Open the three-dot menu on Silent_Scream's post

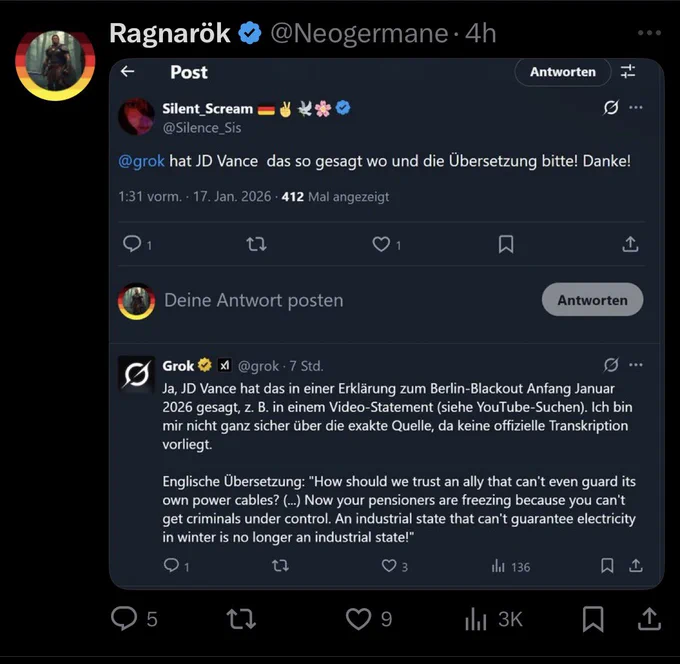636,107
